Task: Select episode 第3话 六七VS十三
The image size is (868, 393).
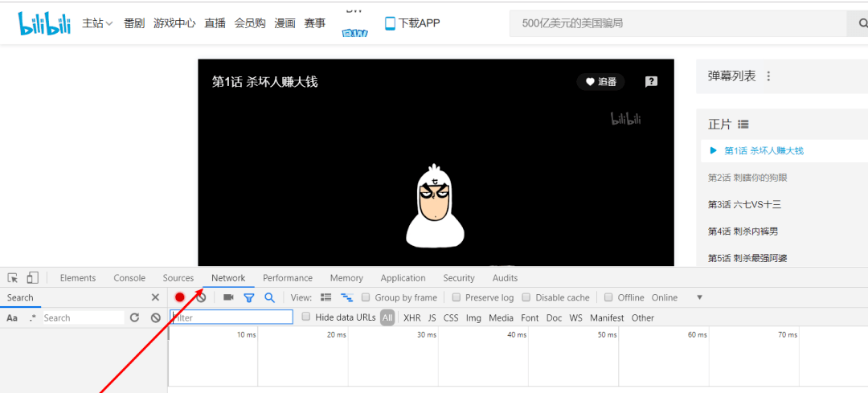Action: pos(744,205)
